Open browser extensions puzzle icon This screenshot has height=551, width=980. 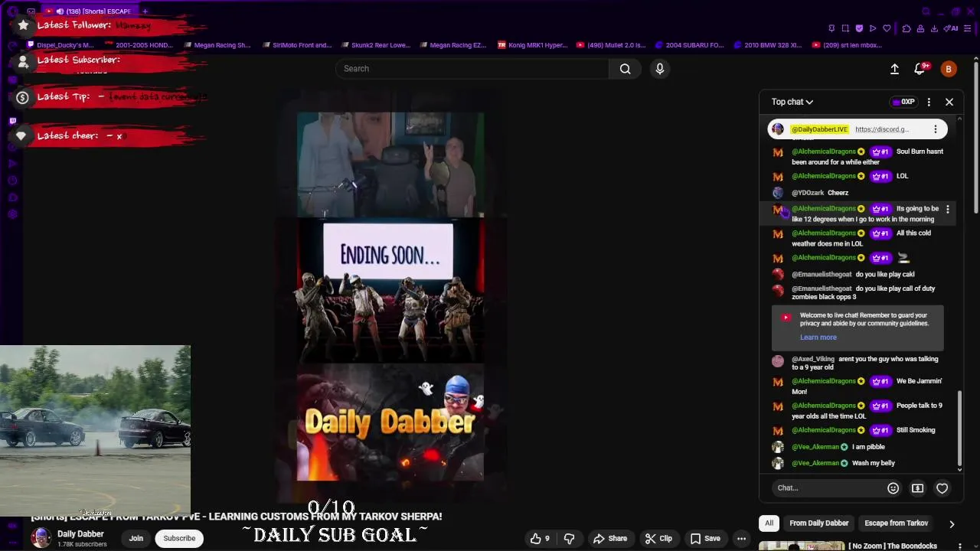pos(906,29)
